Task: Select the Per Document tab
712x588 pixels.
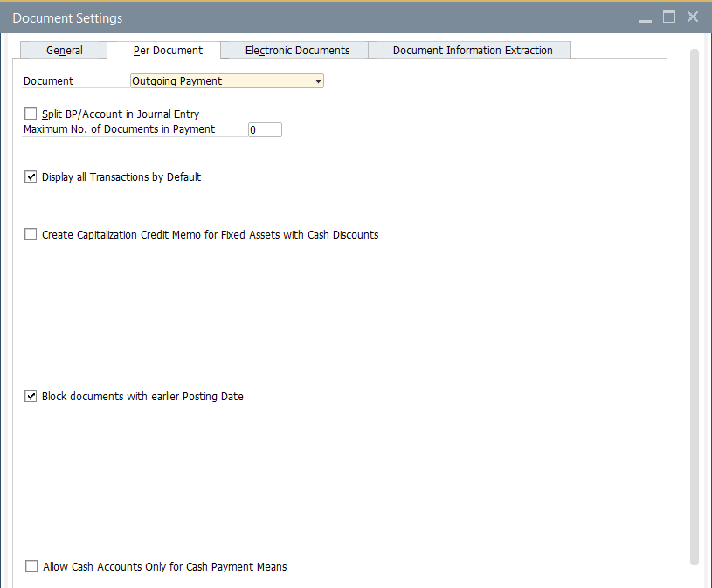Action: [x=168, y=51]
